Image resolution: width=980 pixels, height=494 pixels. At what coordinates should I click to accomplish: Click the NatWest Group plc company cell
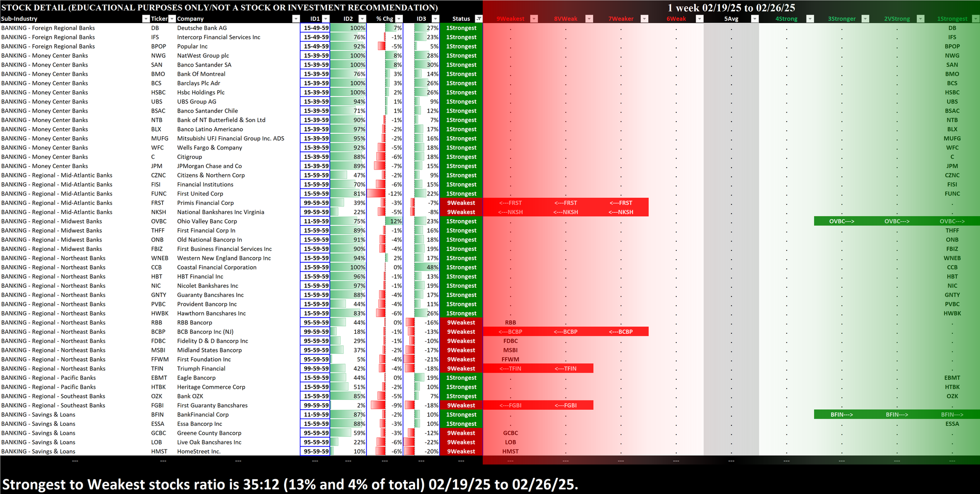click(x=238, y=55)
